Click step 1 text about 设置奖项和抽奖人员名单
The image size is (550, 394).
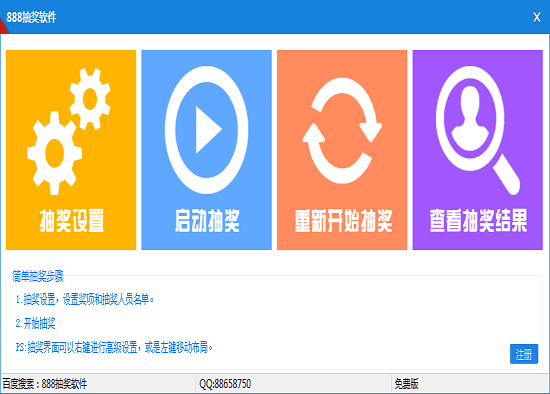(85, 300)
